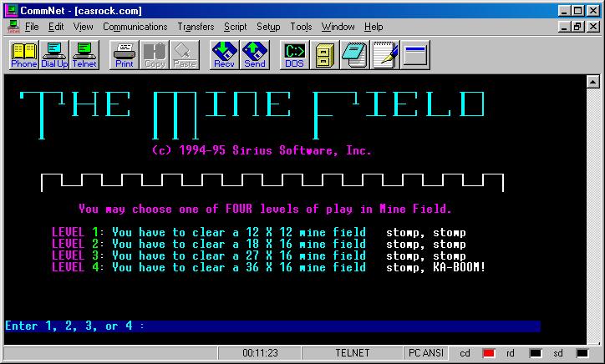605x364 pixels.
Task: Open the Phone book toolbar icon
Action: point(24,55)
